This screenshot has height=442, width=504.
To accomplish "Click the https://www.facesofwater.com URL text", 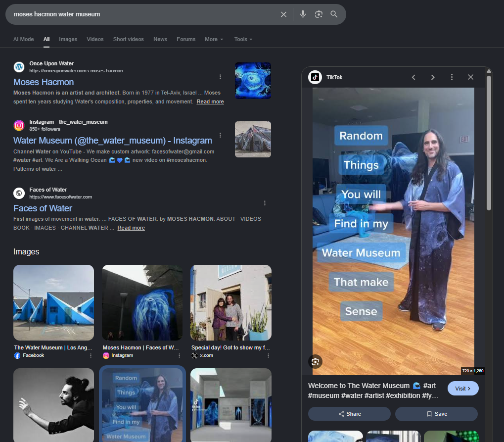I will click(61, 197).
